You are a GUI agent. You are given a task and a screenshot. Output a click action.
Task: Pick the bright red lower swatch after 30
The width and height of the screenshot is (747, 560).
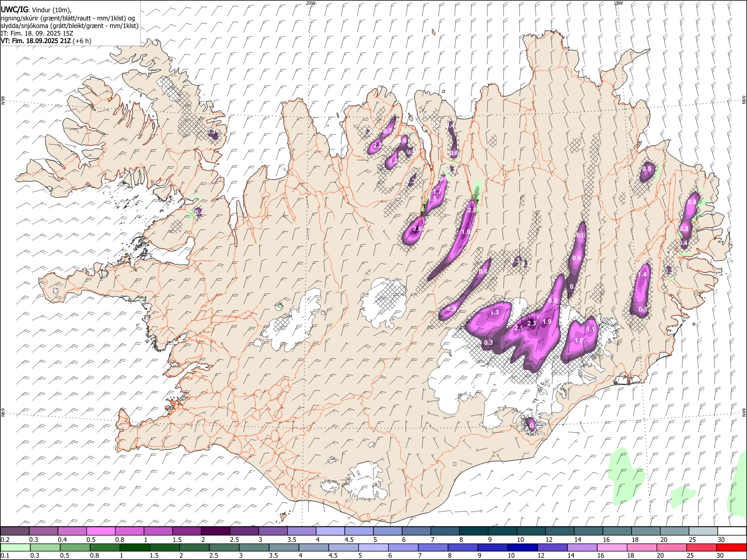[731, 547]
